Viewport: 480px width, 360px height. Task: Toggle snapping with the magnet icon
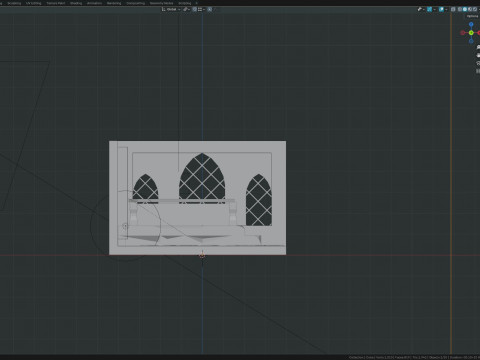click(x=195, y=9)
